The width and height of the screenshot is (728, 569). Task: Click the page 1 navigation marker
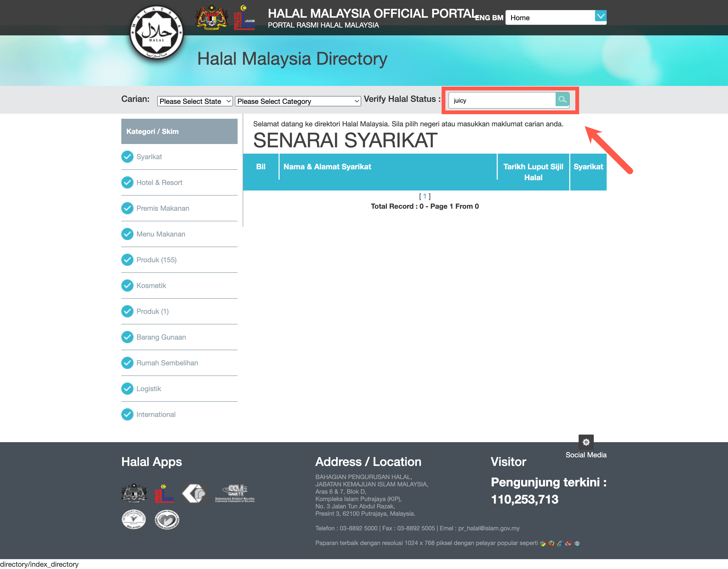425,196
